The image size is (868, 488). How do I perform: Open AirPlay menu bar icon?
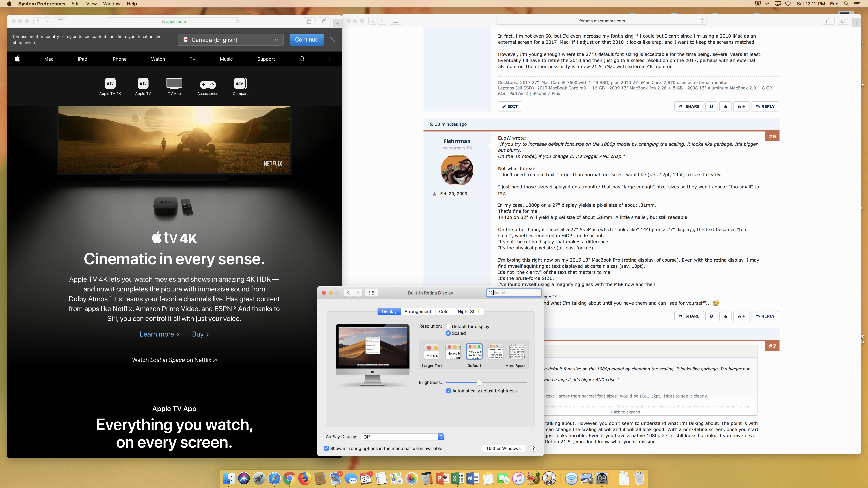pos(778,4)
